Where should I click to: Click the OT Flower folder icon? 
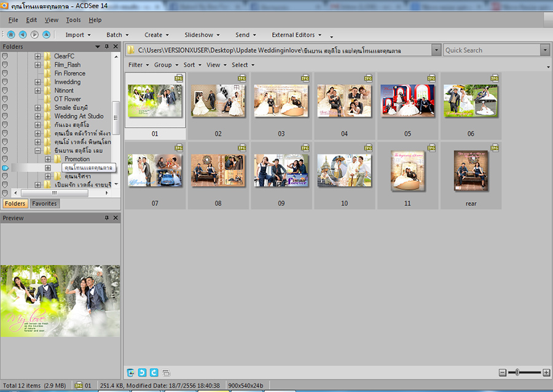(47, 99)
